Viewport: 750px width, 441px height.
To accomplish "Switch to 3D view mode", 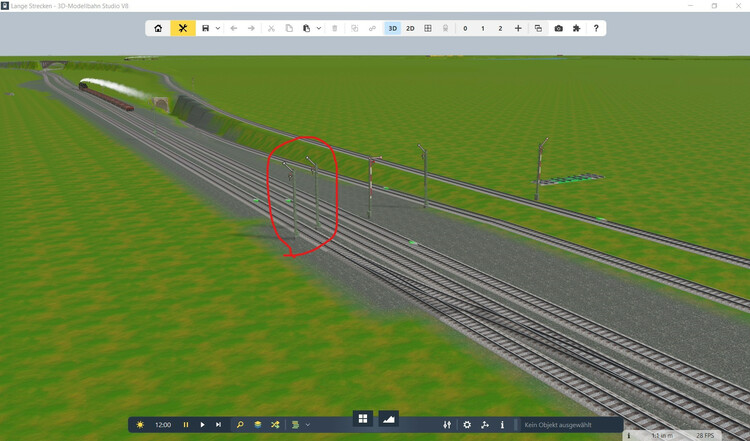I will click(393, 28).
